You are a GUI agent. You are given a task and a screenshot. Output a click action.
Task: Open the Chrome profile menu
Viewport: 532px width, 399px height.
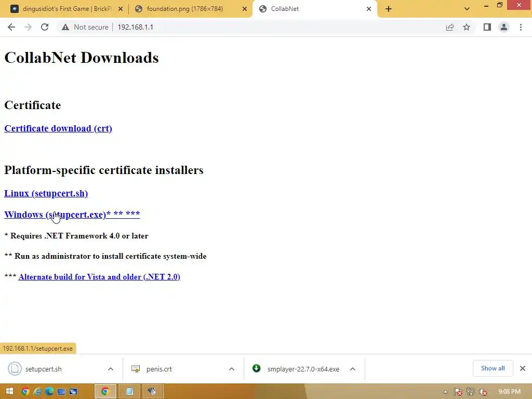coord(504,27)
